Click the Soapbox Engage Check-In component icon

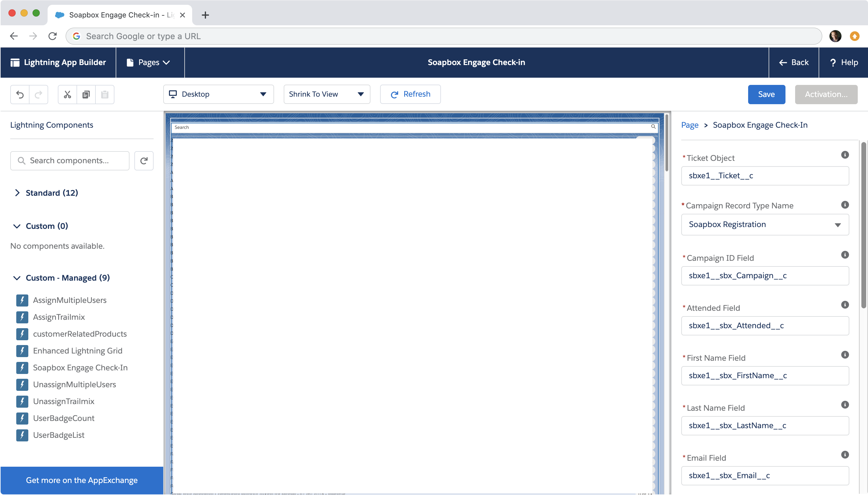coord(22,368)
